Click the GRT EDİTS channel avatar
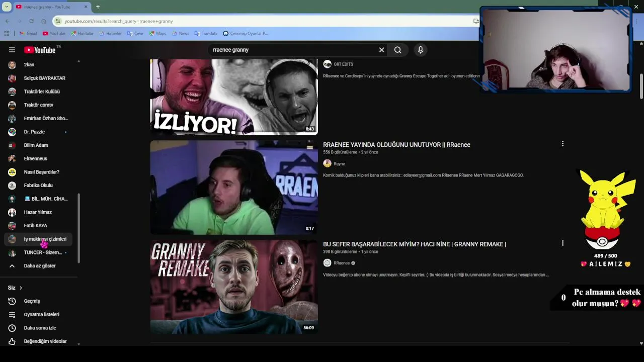This screenshot has width=644, height=362. coord(327,64)
